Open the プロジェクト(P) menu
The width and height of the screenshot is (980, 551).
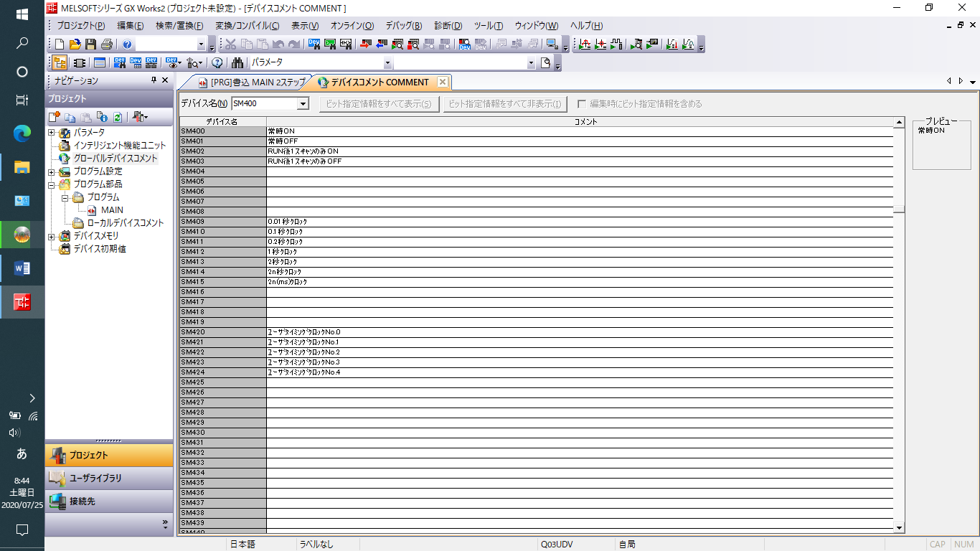80,26
